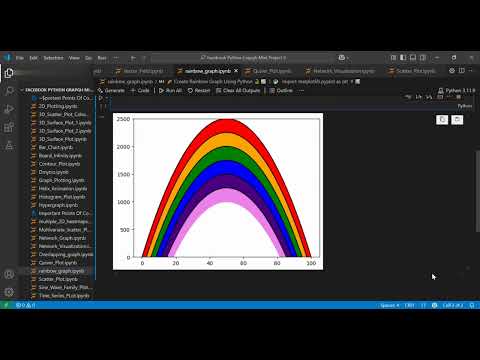Viewport: 480px width, 360px height.
Task: Open the notebook toolbar more actions ellipsis
Action: coord(301,90)
